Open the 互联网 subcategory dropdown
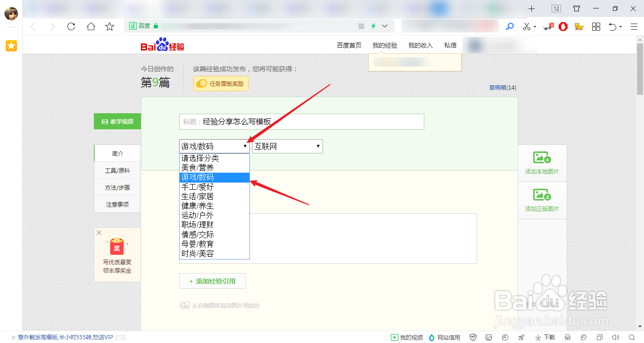 (x=287, y=146)
